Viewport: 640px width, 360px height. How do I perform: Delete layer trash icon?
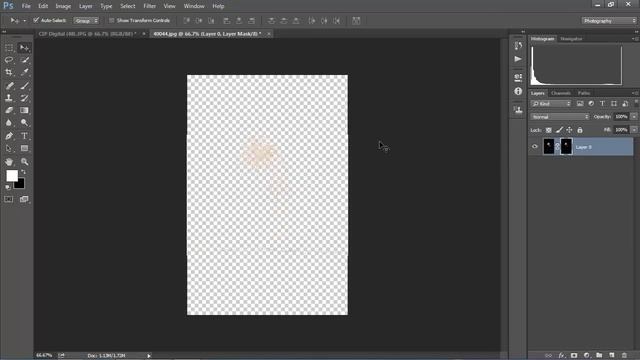624,356
